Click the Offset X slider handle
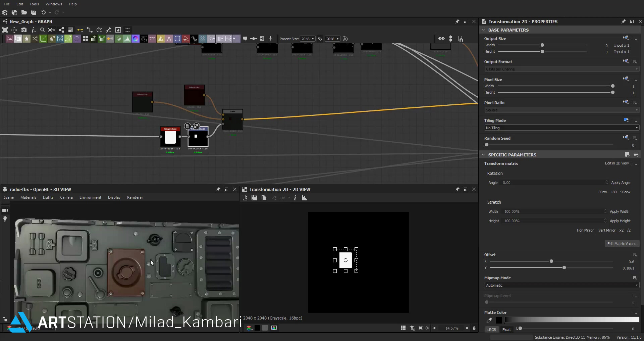 coord(551,261)
